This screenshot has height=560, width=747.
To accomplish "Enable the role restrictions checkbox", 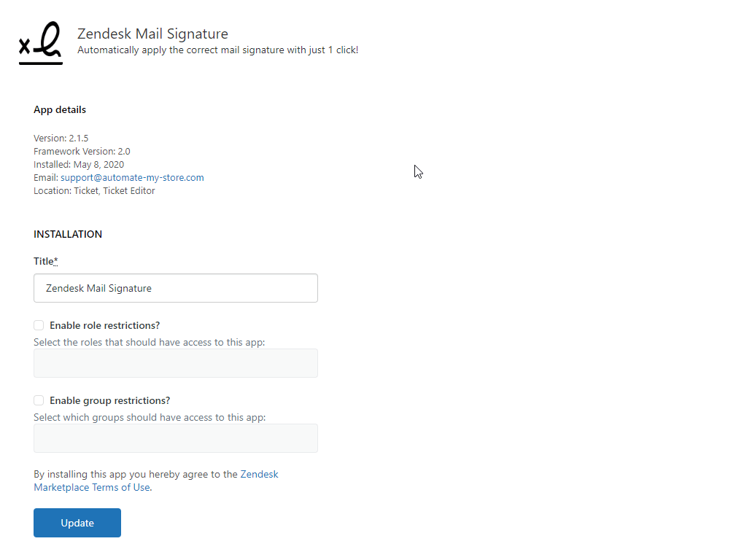I will (x=39, y=325).
